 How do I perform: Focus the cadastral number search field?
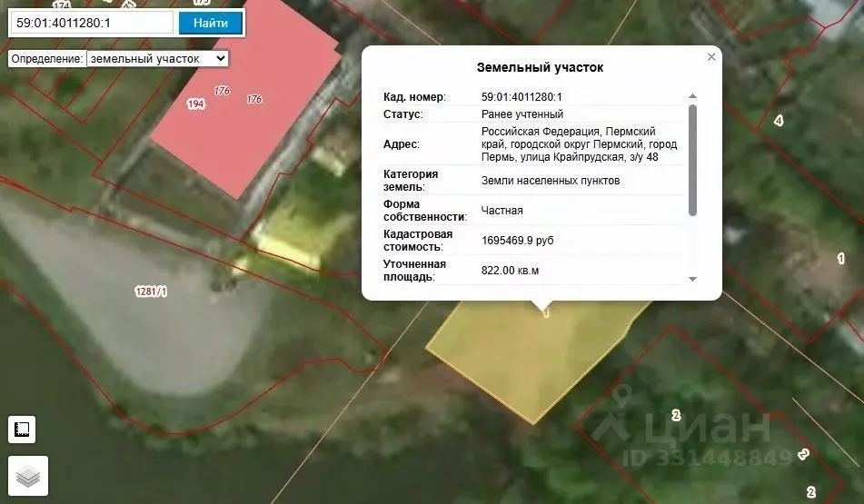[92, 23]
